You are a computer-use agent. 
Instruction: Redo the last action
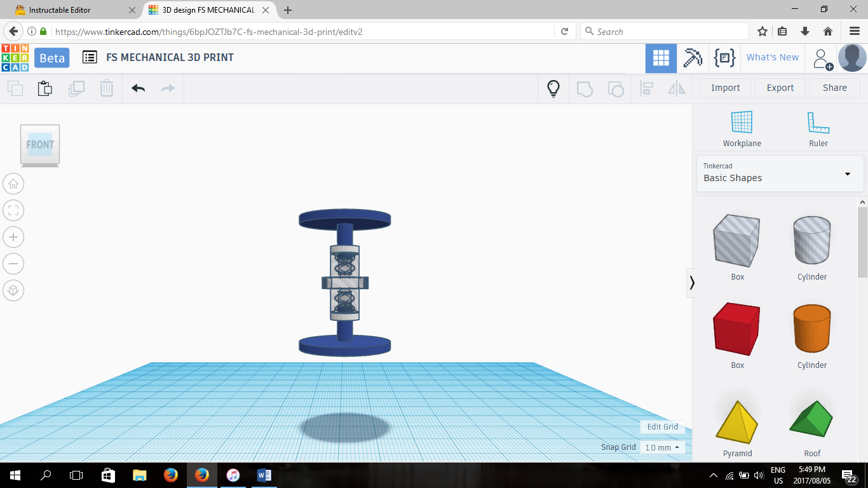[x=168, y=88]
